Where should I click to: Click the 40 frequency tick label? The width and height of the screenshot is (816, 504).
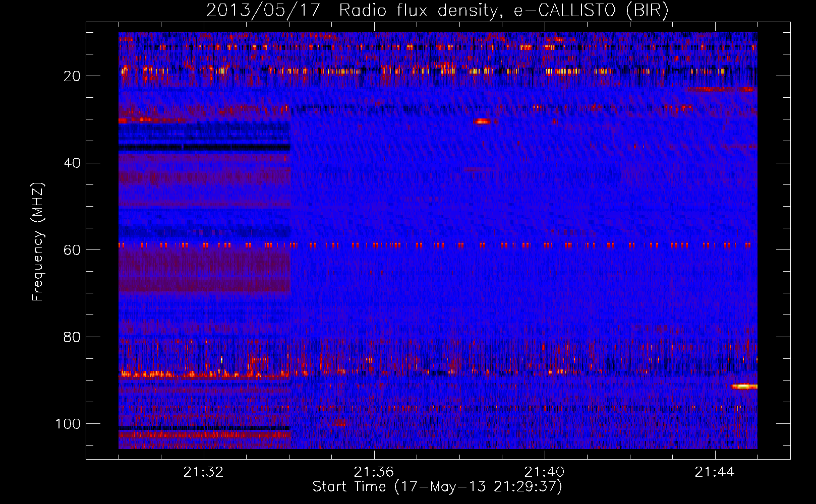(72, 163)
